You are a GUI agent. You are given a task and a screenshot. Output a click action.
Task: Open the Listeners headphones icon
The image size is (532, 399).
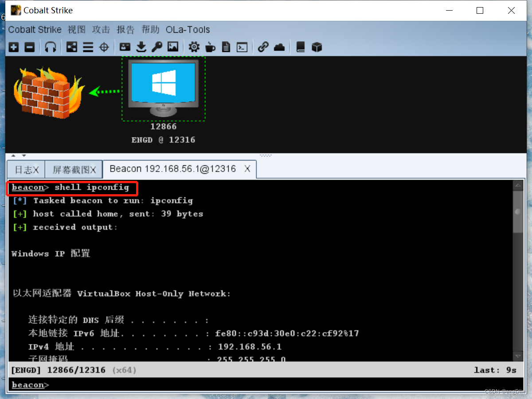point(51,47)
